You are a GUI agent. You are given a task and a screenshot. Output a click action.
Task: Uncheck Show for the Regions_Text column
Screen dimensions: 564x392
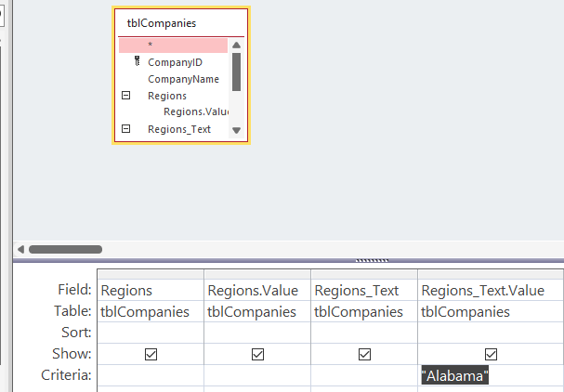364,354
